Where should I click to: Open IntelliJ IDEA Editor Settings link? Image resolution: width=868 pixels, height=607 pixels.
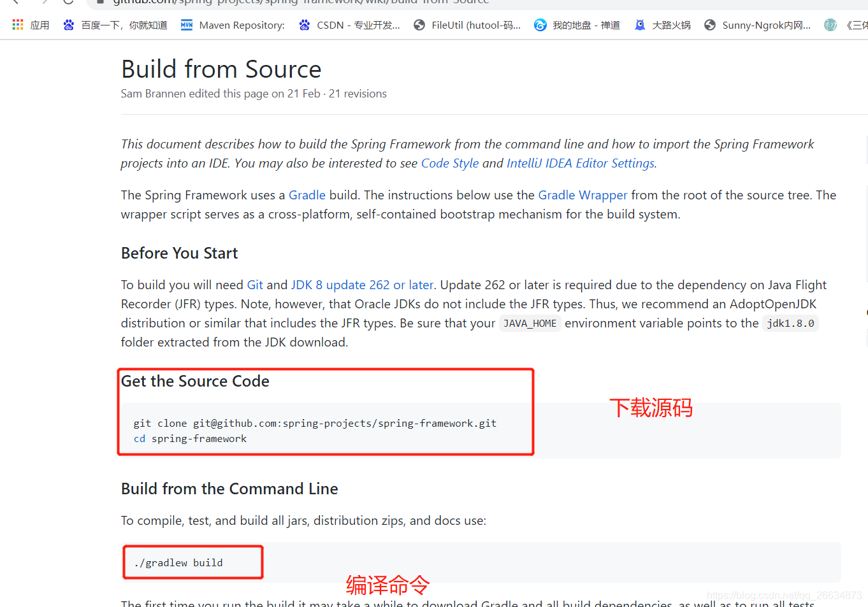(x=581, y=163)
